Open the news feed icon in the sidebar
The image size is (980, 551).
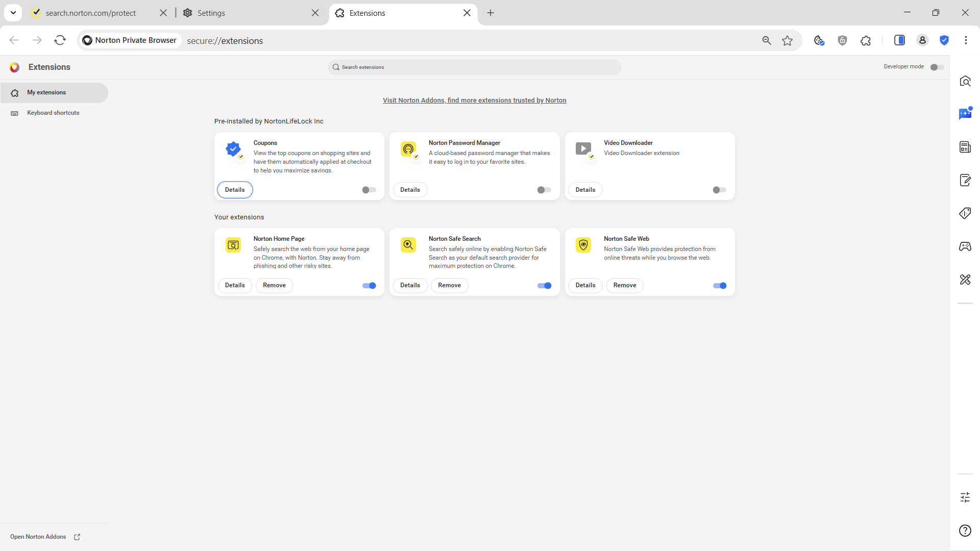coord(965,147)
